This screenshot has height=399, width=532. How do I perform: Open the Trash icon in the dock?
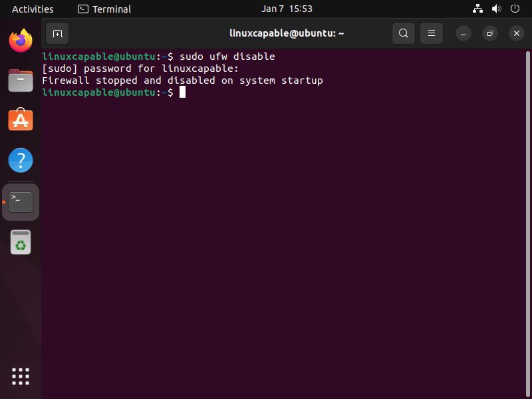coord(21,242)
